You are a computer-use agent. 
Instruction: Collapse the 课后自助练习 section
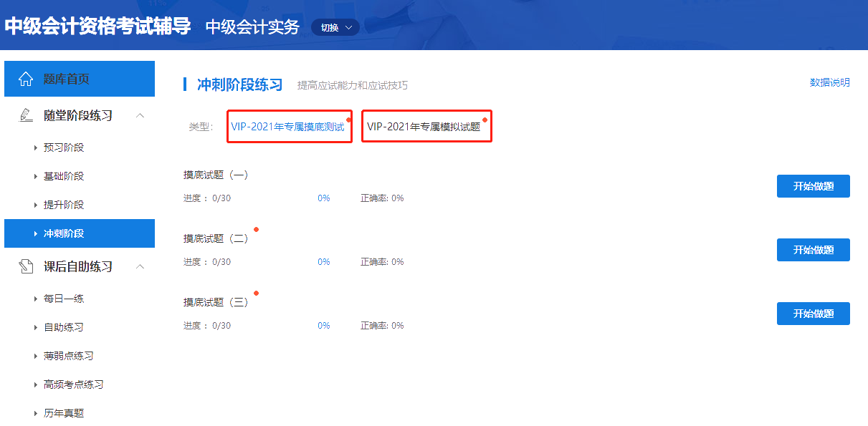pyautogui.click(x=140, y=266)
